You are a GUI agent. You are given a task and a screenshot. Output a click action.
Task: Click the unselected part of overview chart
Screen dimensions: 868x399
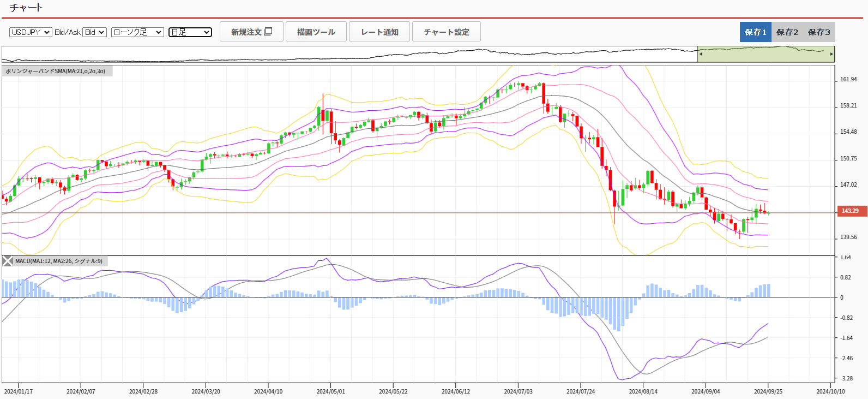(x=349, y=54)
